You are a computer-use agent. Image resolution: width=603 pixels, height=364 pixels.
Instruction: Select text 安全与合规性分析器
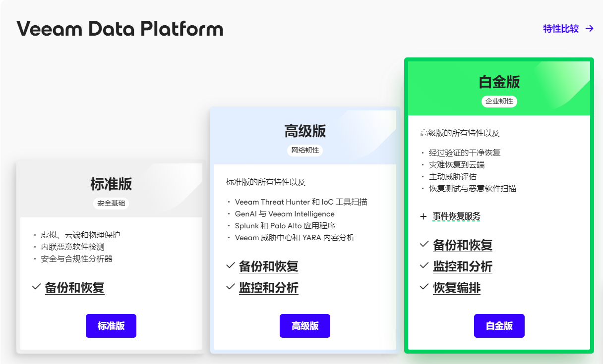coord(76,259)
